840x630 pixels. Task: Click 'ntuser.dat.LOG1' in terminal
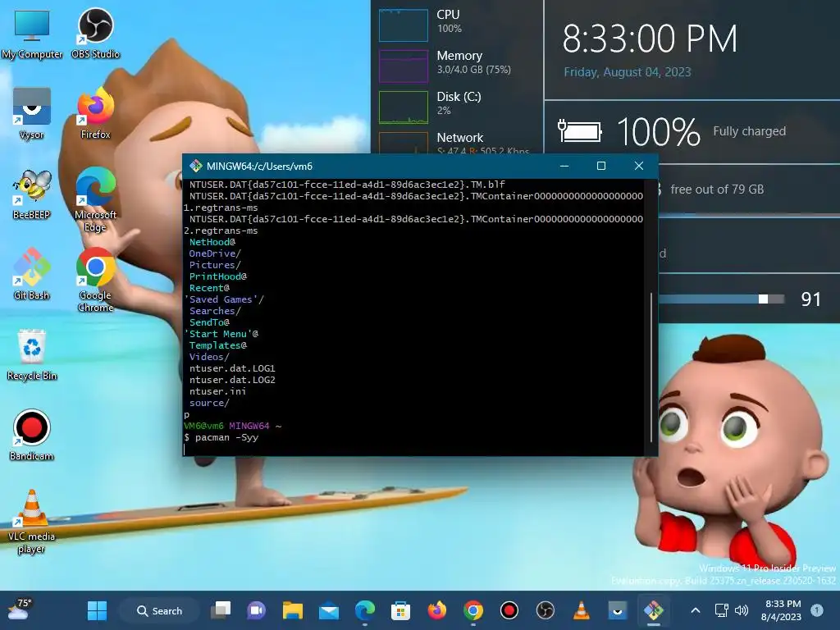[232, 368]
